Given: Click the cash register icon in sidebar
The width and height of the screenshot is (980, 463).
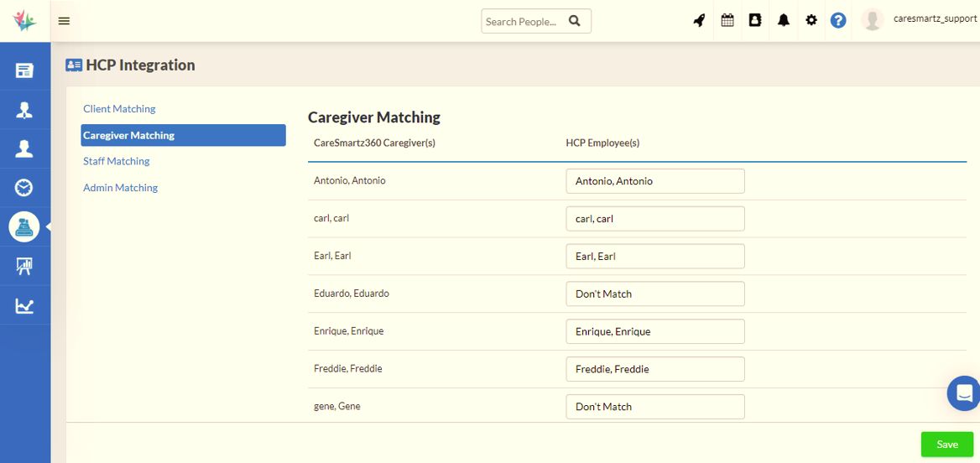Looking at the screenshot, I should tap(24, 226).
